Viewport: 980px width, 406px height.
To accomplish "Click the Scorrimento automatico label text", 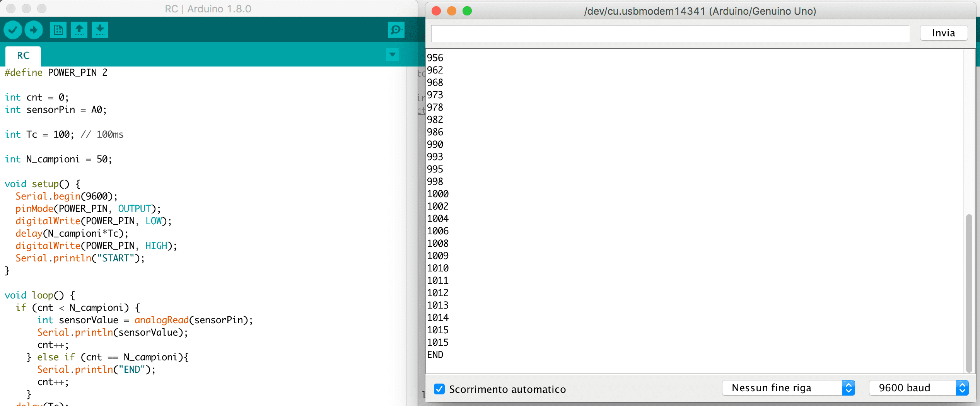I will tap(507, 389).
